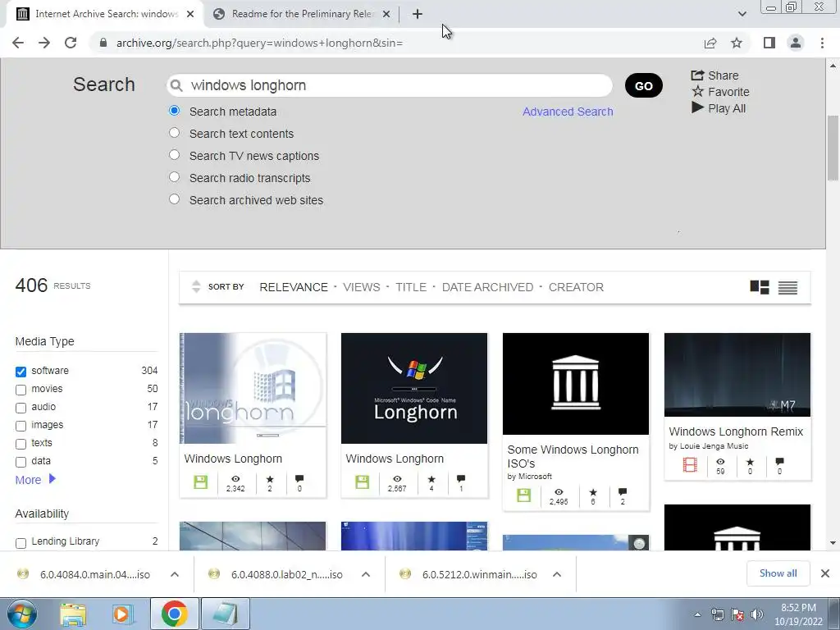The height and width of the screenshot is (630, 840).
Task: Click Show all downloads button
Action: [778, 573]
